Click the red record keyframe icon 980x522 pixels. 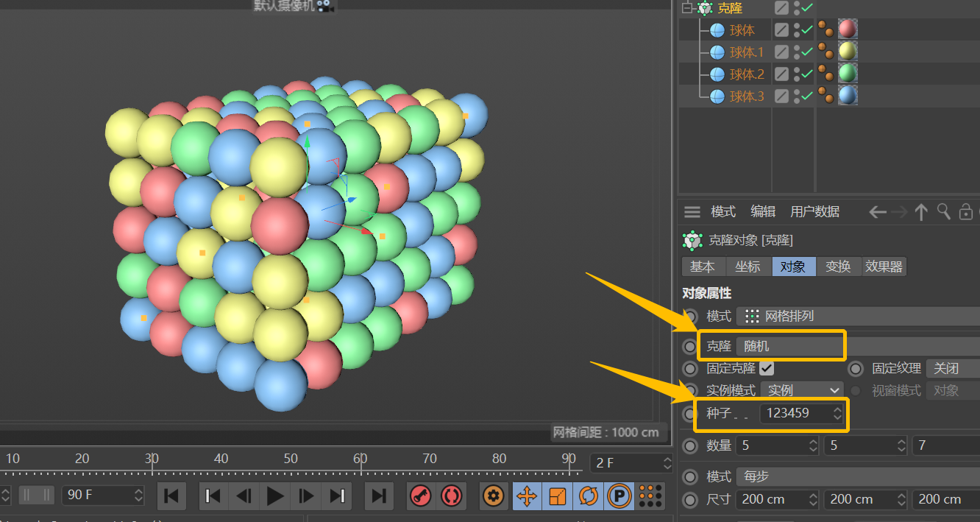tap(420, 495)
